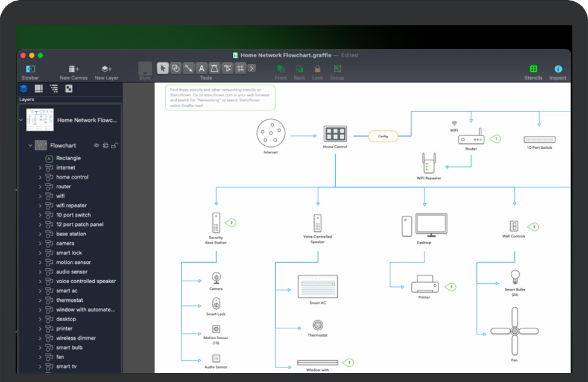This screenshot has height=382, width=588.
Task: Select the Home Network Flowchart canvas thumbnail
Action: pos(40,120)
